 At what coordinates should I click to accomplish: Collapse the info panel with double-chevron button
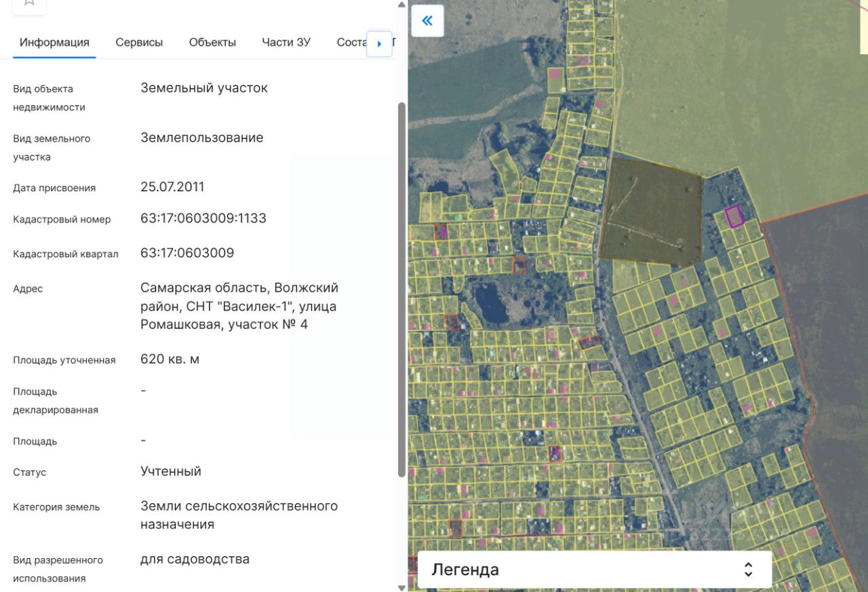pyautogui.click(x=427, y=21)
